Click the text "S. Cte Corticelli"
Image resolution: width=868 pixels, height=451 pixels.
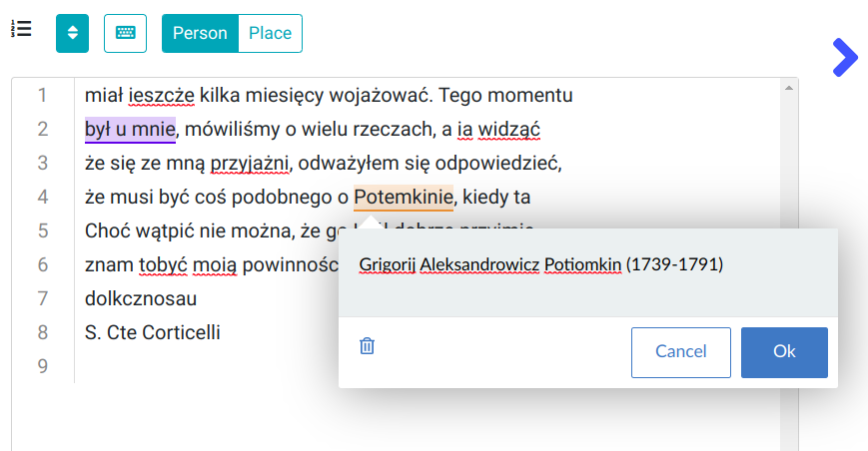point(153,332)
